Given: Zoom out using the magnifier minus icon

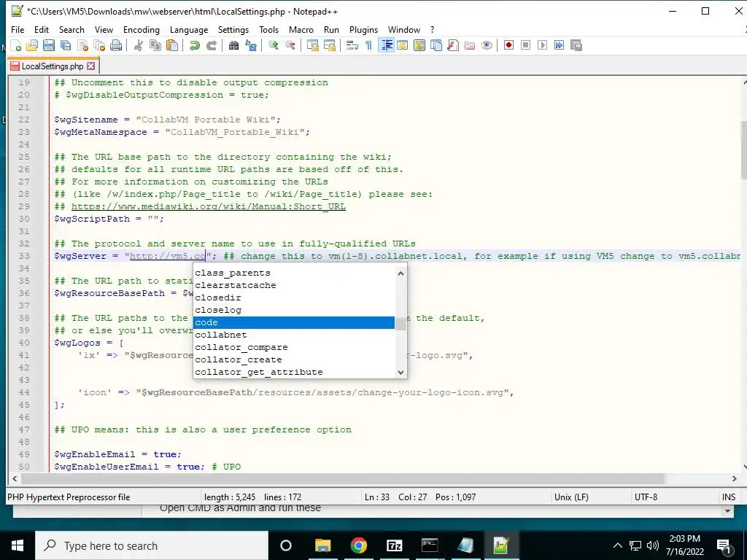Looking at the screenshot, I should click(290, 45).
